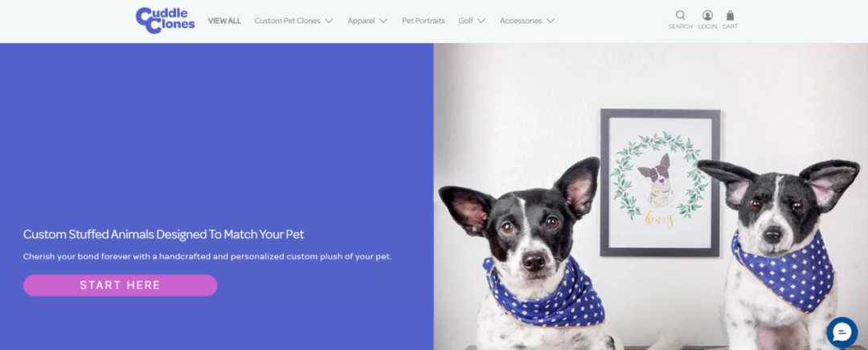
Task: Click the START HERE button
Action: [120, 285]
